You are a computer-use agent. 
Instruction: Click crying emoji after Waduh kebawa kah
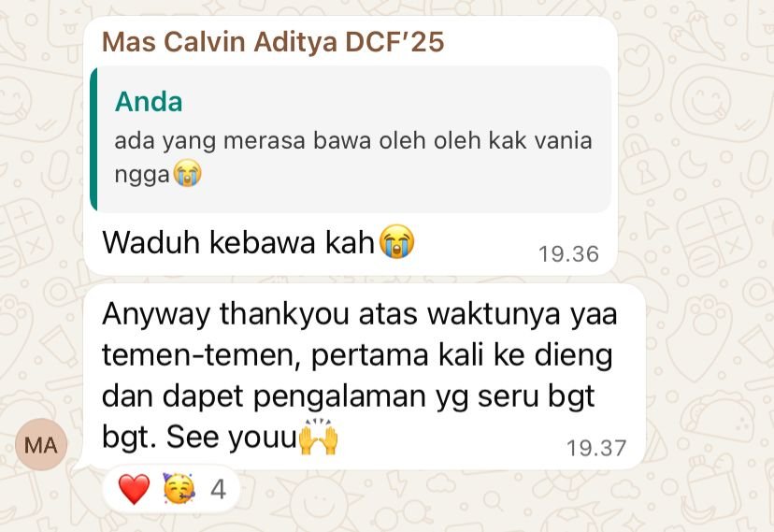pyautogui.click(x=396, y=241)
